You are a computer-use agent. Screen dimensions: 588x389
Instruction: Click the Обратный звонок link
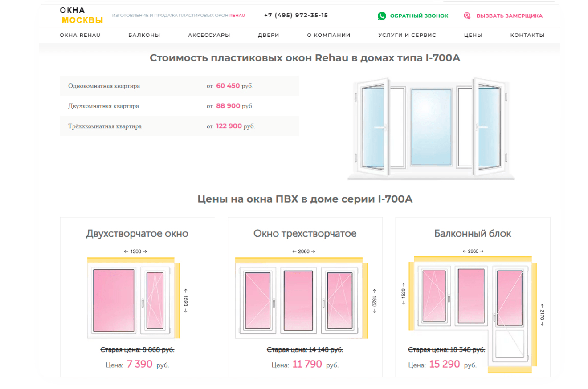[419, 16]
